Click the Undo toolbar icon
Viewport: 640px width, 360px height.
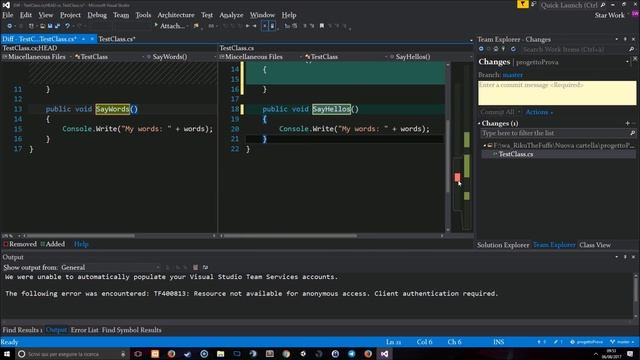tap(67, 26)
